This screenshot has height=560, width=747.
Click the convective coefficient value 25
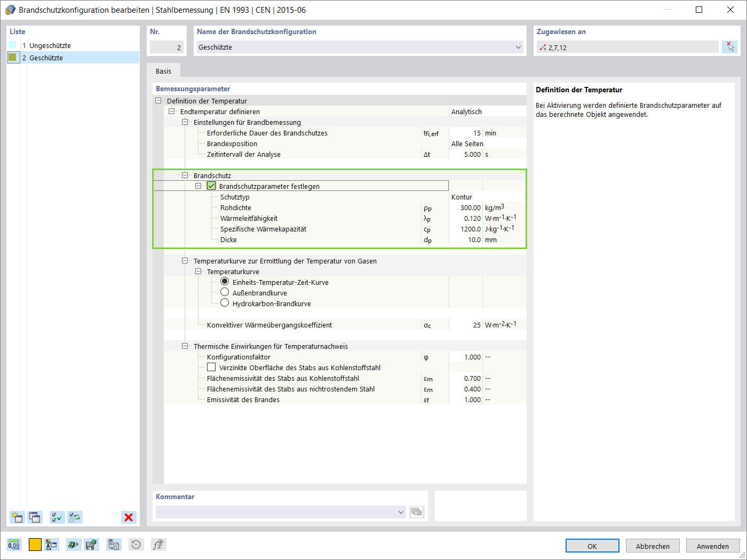click(466, 325)
